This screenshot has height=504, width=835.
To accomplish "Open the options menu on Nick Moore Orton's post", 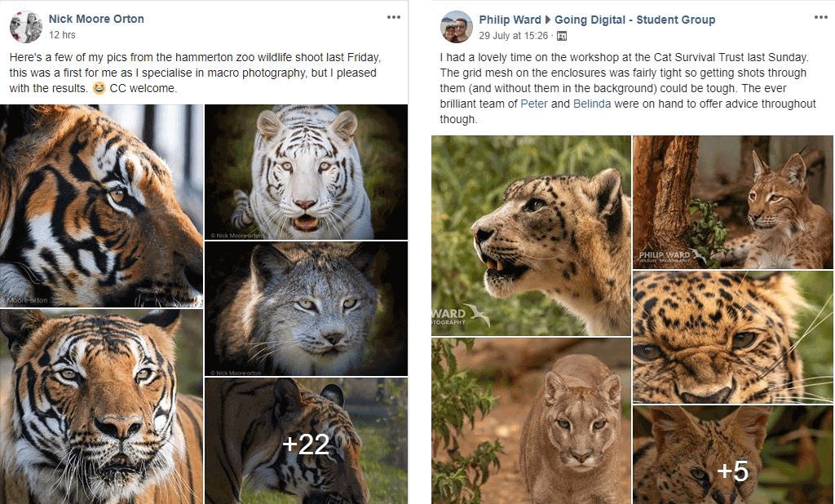I will (394, 17).
